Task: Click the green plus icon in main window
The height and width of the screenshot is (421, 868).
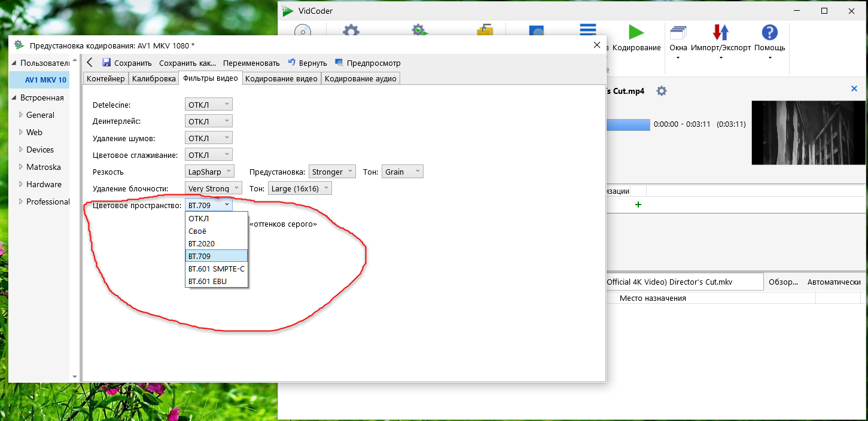Action: (638, 205)
